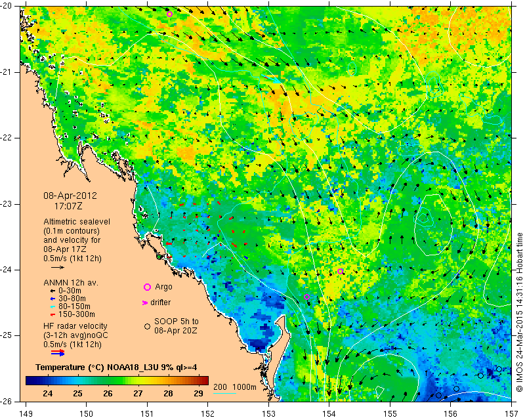Click the red and blue HF radar arrows
This screenshot has height=420, width=525.
[58, 352]
